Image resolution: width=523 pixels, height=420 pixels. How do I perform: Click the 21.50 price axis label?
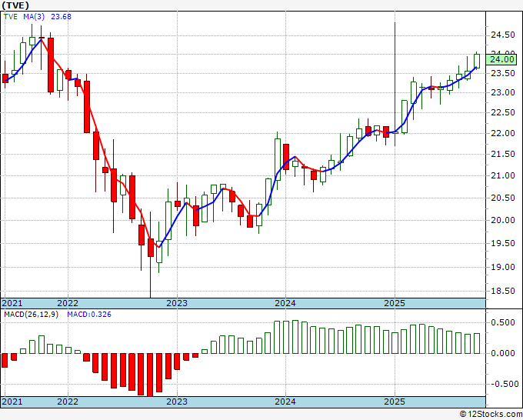503,154
